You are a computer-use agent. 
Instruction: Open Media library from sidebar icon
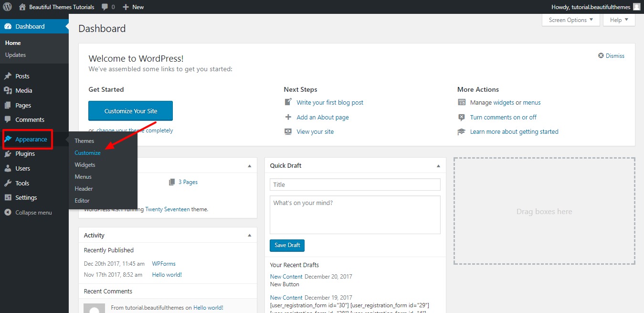8,90
